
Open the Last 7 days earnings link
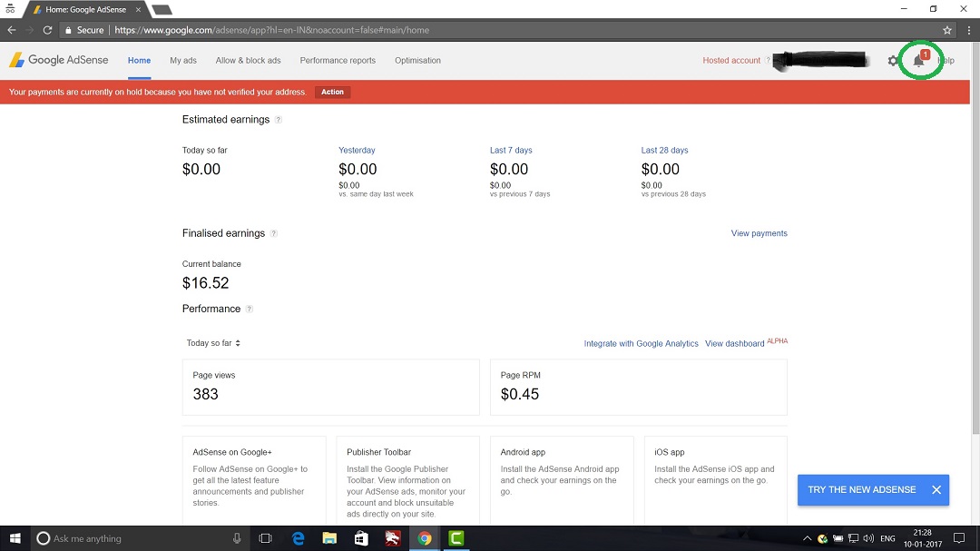[x=511, y=150]
